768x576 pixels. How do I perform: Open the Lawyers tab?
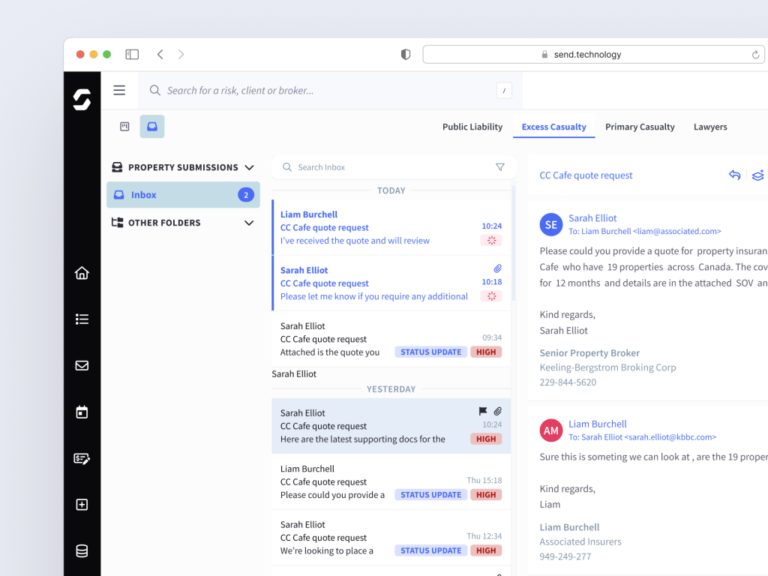coord(710,127)
